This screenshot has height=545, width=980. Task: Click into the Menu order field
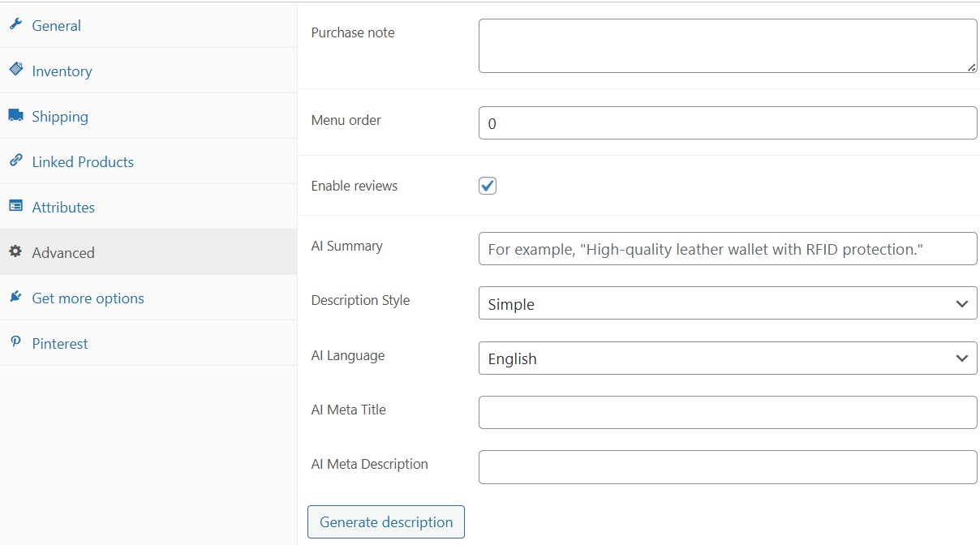click(728, 123)
